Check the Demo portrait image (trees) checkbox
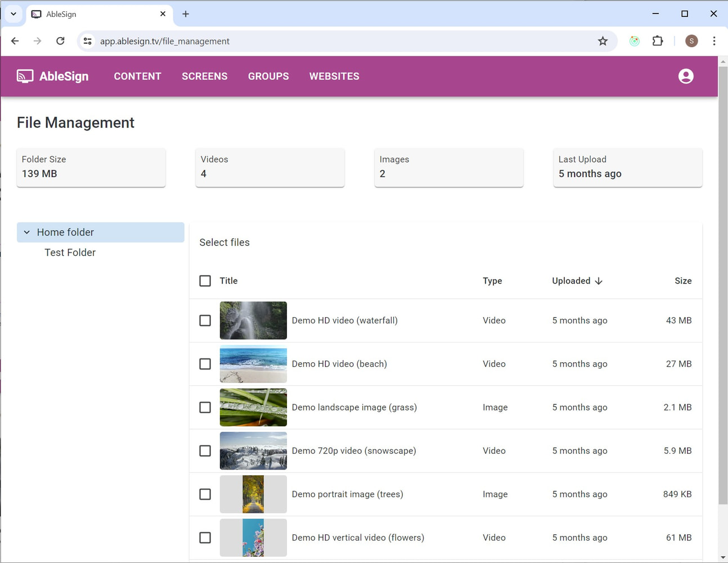The image size is (728, 563). [205, 494]
